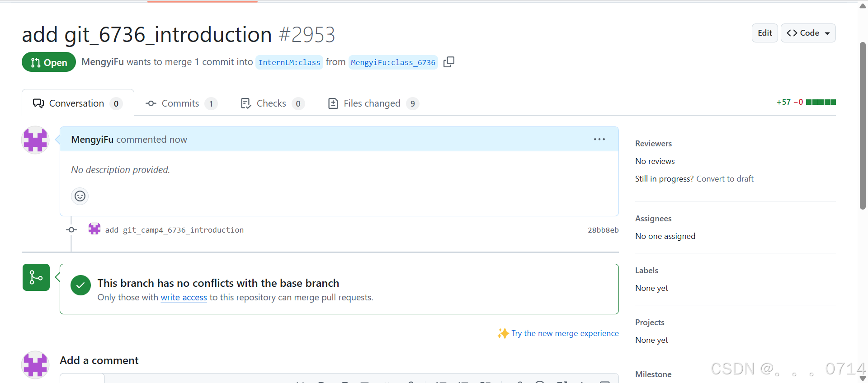Click the 'now' comment timestamp
The image size is (868, 383).
tap(178, 140)
